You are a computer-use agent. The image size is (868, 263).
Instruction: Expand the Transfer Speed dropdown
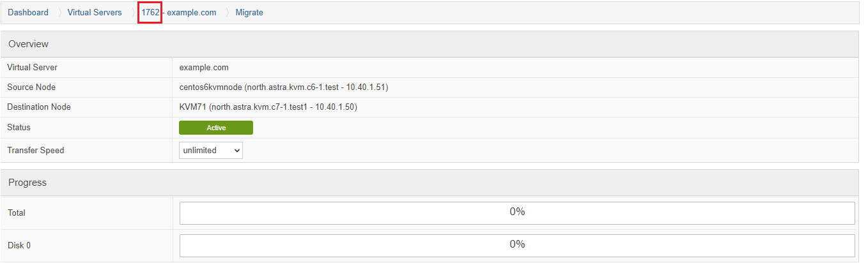[x=211, y=150]
